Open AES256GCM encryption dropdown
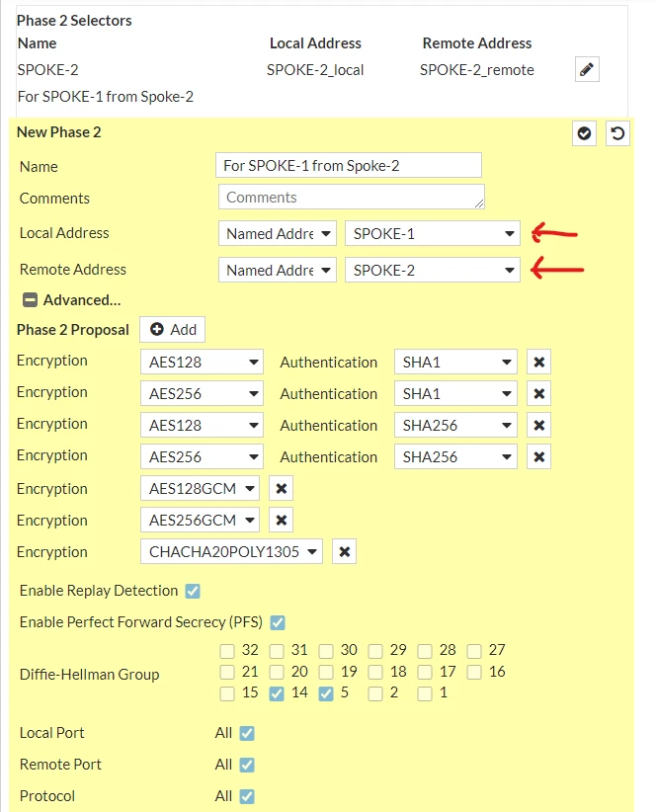The height and width of the screenshot is (812, 656). pyautogui.click(x=200, y=520)
